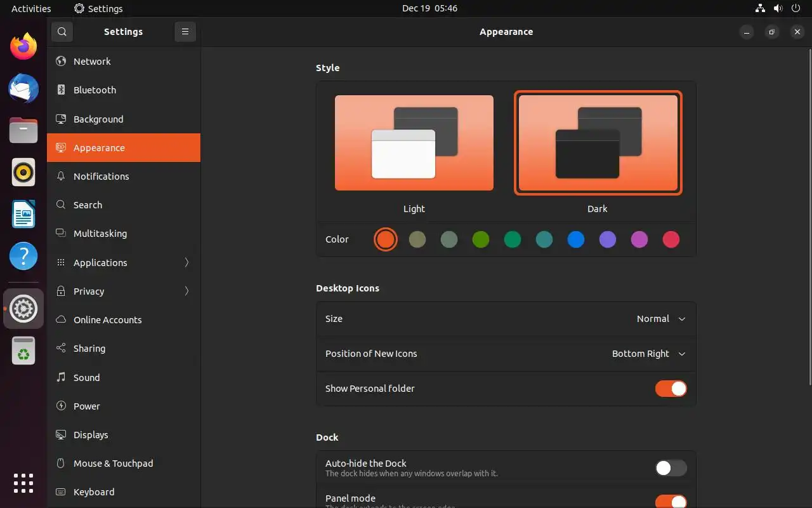Open Files manager from the dock

pos(23,130)
